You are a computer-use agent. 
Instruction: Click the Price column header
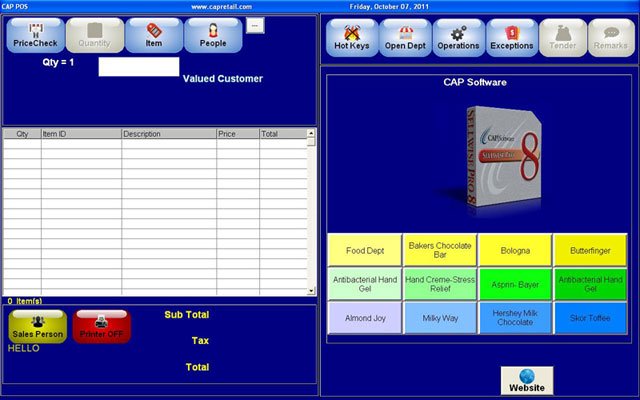(238, 134)
